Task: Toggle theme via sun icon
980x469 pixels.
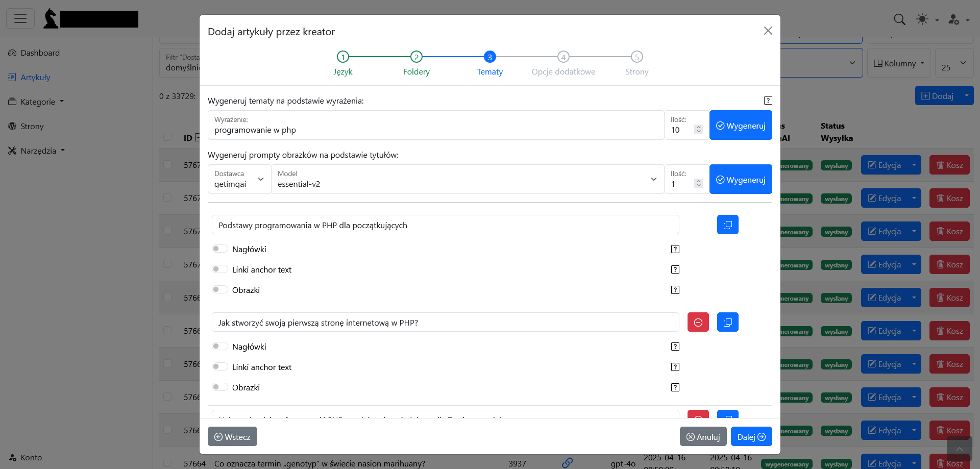Action: (922, 19)
